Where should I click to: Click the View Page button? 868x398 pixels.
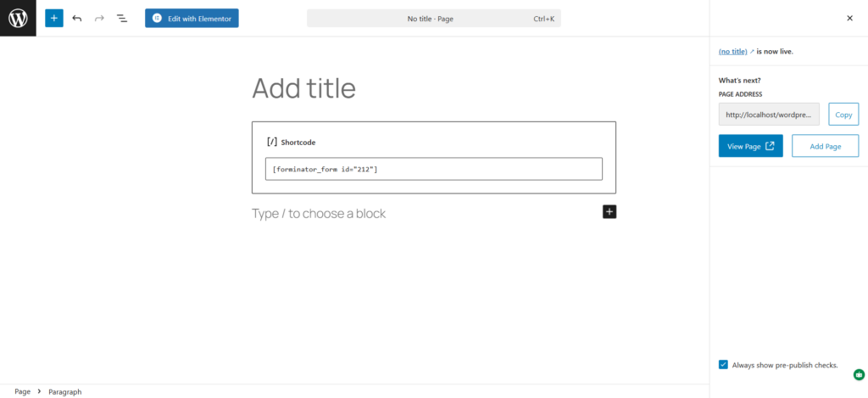pos(750,146)
